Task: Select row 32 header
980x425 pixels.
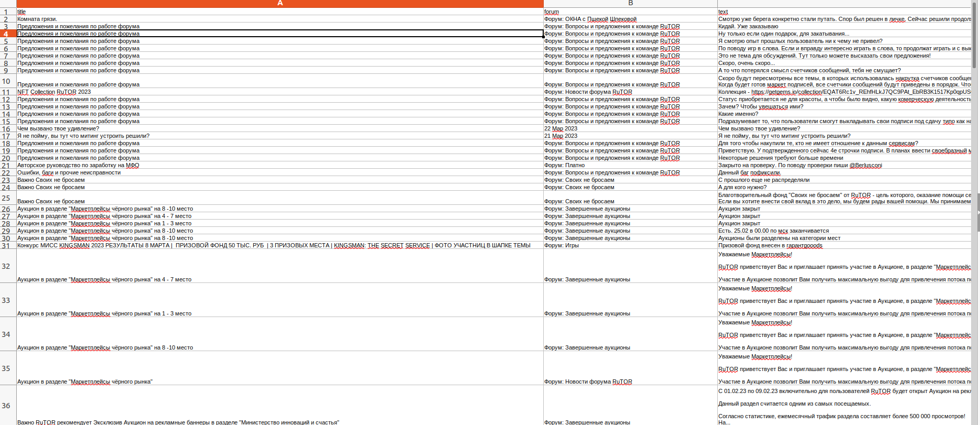Action: tap(6, 266)
